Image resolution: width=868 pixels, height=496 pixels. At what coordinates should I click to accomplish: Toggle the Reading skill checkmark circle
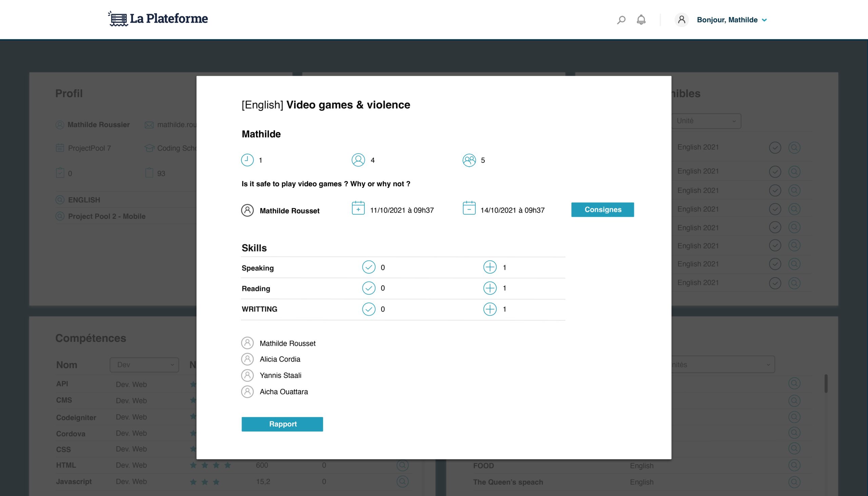(369, 288)
